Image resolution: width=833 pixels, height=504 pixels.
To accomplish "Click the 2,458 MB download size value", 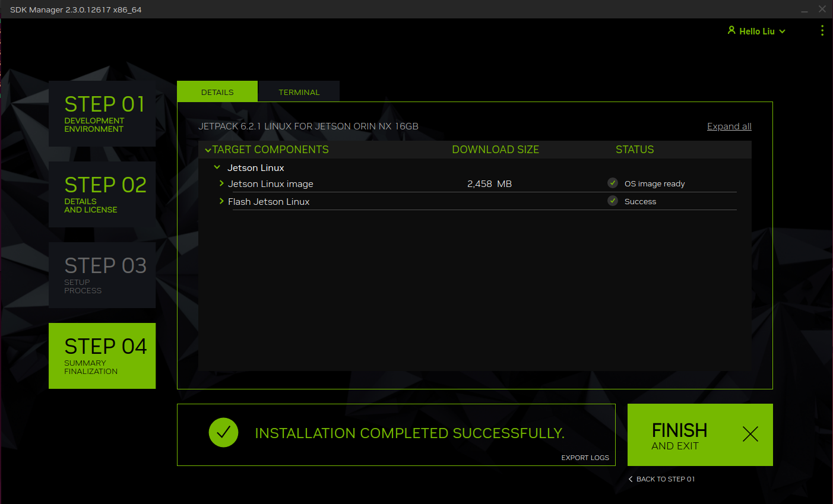I will point(489,184).
